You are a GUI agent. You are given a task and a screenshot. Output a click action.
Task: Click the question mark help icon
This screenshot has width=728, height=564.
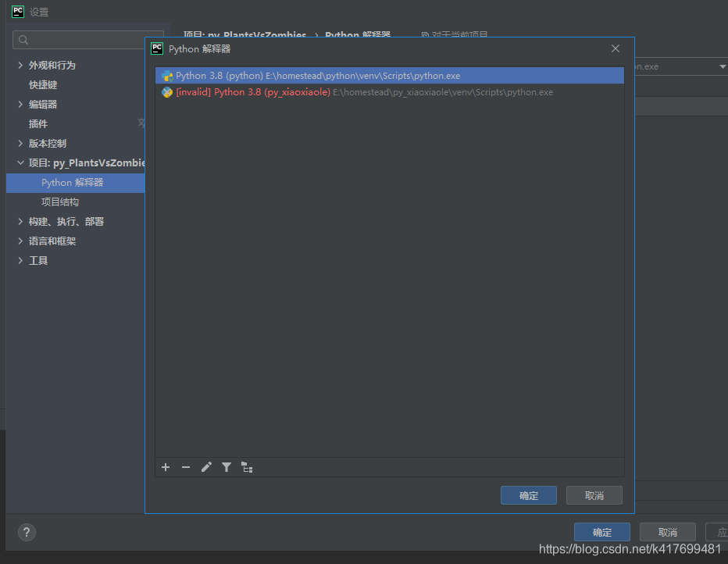27,533
